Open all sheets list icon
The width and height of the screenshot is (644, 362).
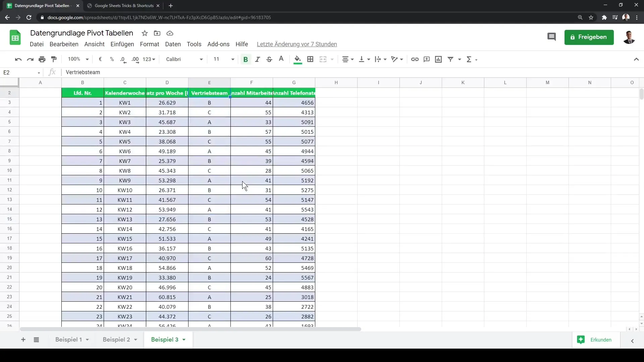coord(37,340)
